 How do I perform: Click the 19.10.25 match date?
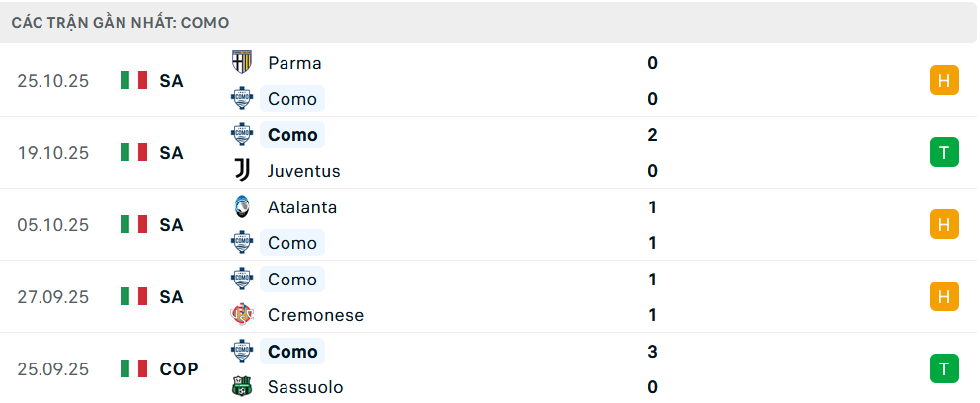[53, 153]
